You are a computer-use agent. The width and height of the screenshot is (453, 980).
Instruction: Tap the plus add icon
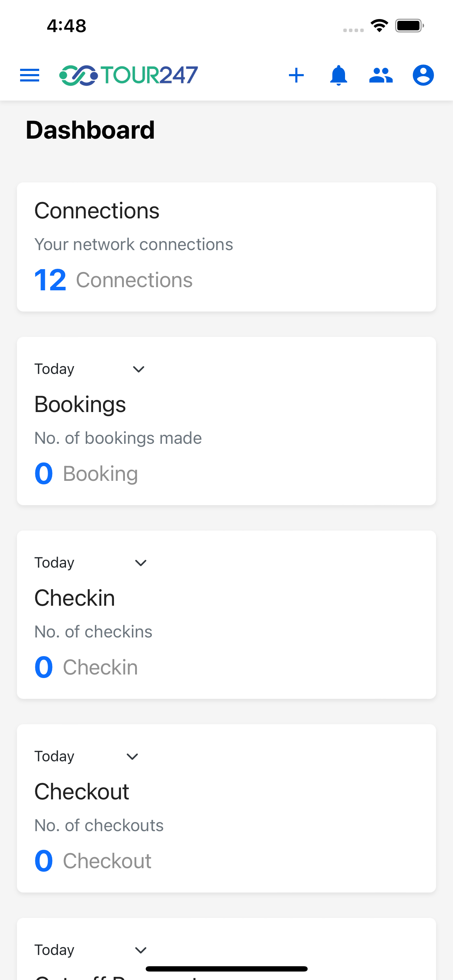[x=296, y=75]
